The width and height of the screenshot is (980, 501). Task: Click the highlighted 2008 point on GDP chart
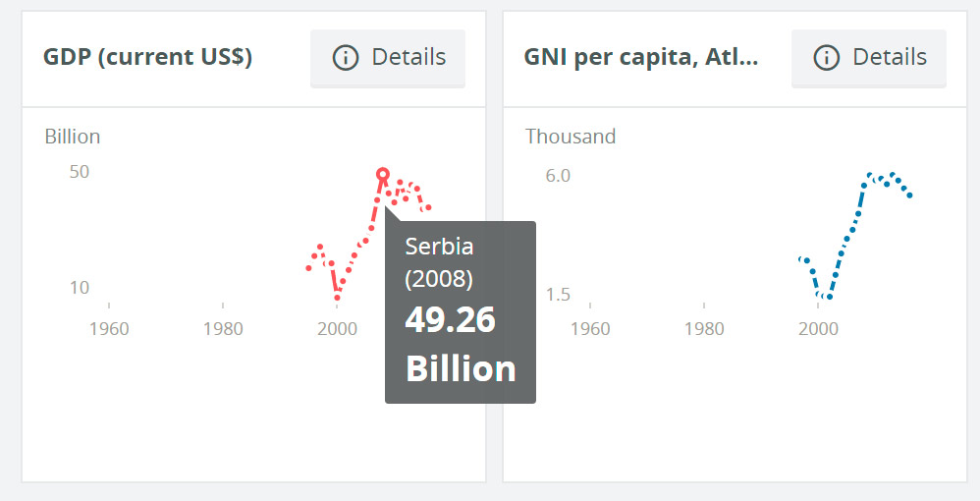coord(383,174)
